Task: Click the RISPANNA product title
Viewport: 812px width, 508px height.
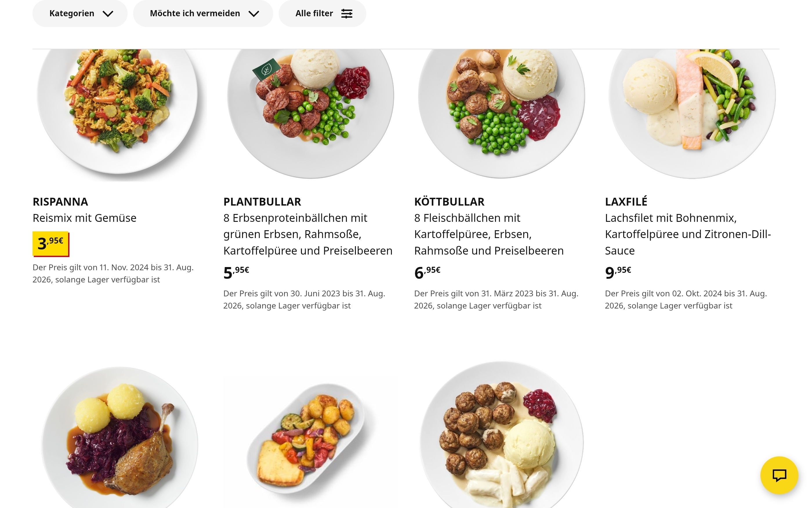Action: [x=60, y=202]
